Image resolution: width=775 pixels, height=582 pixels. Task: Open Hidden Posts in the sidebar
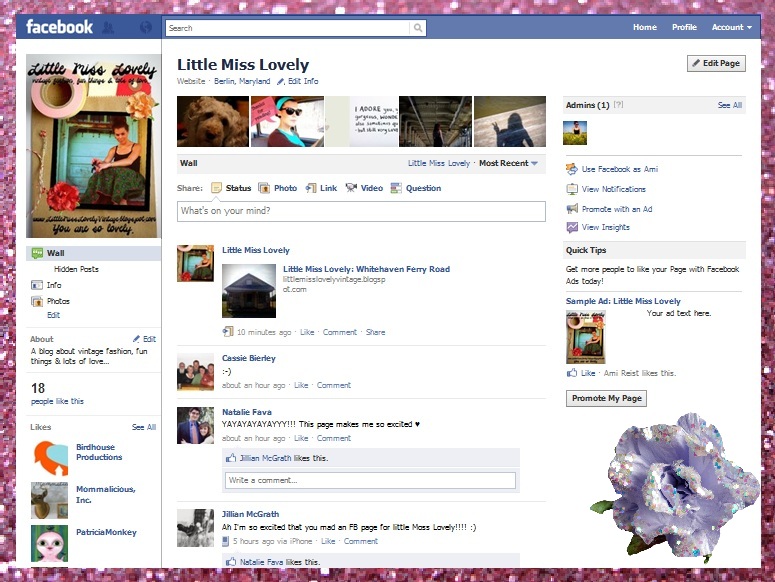pos(76,269)
